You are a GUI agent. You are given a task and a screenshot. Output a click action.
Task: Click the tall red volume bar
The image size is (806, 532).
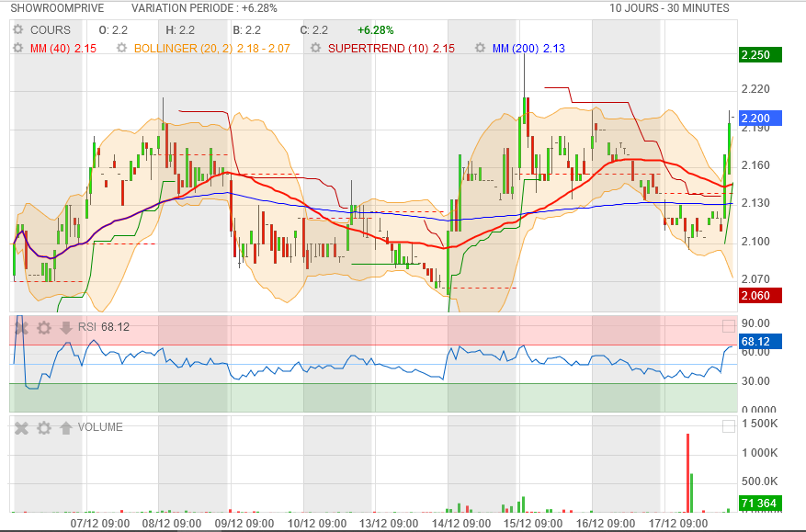click(687, 473)
